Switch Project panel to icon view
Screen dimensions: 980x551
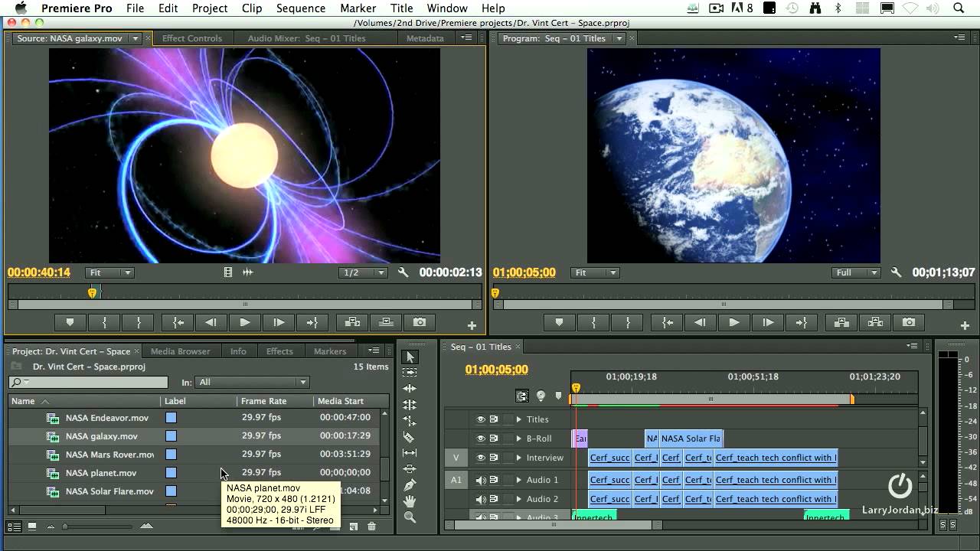[32, 527]
